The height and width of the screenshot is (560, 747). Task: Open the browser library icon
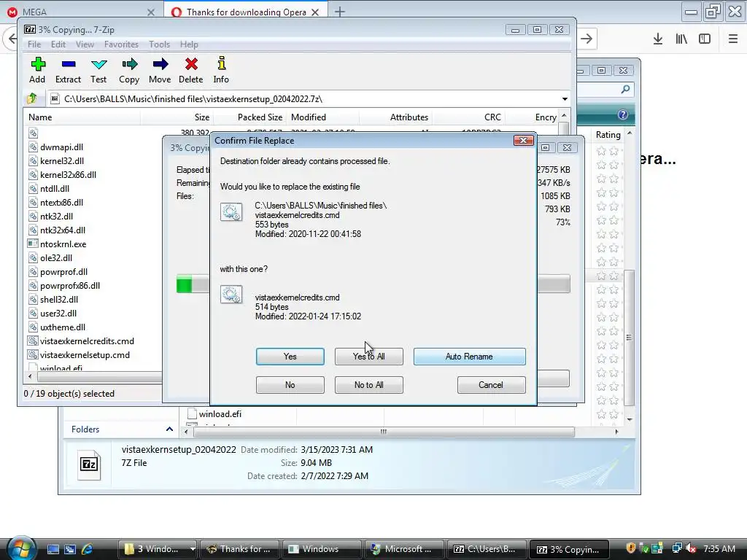[x=681, y=39]
